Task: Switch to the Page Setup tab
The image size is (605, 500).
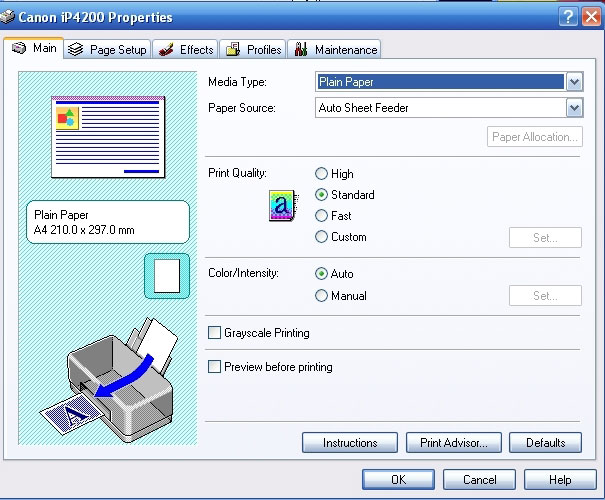Action: (107, 49)
